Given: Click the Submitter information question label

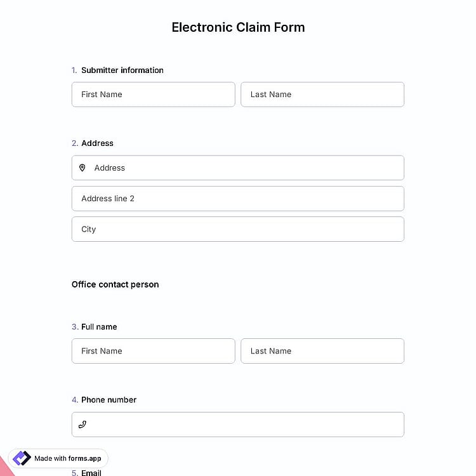Looking at the screenshot, I should (122, 70).
